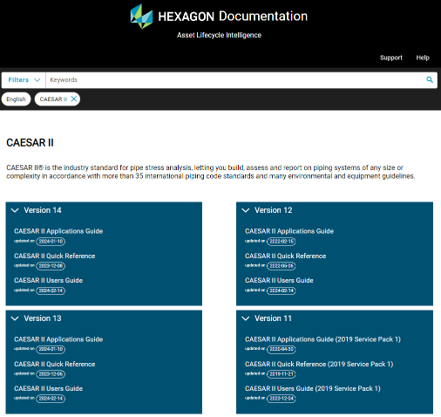441x417 pixels.
Task: Click date badge under Version 12 Users Guide
Action: (x=282, y=291)
